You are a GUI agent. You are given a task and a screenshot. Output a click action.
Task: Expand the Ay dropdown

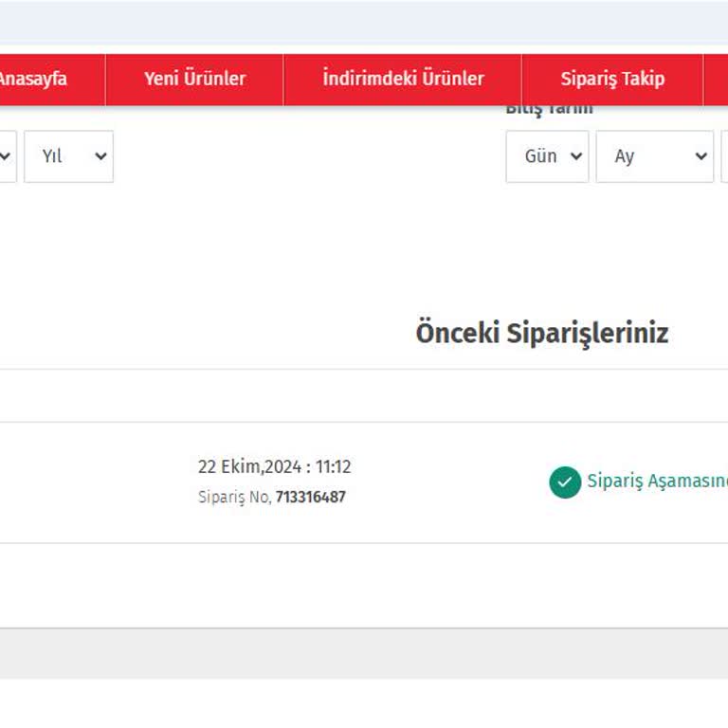[655, 156]
